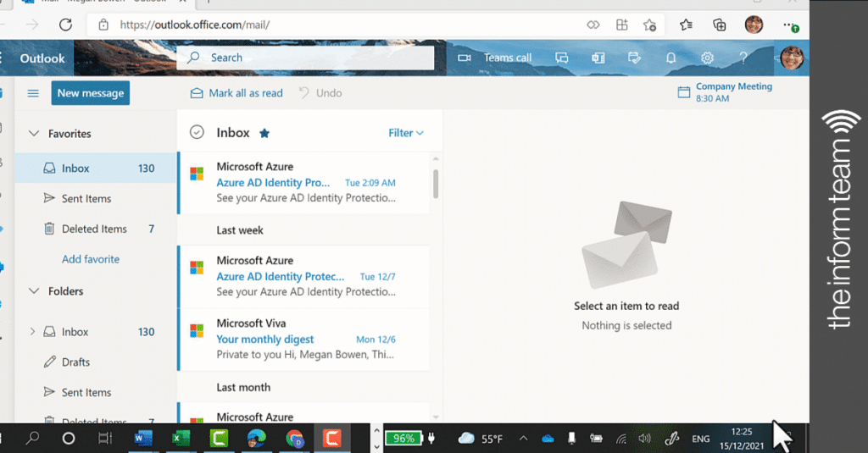Screen dimensions: 868x453
Task: Mark all as read
Action: tap(236, 93)
